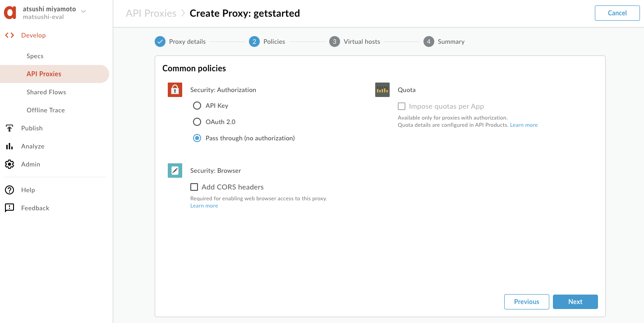Screen dimensions: 644x323
Task: Click the Quota meter icon
Action: tap(382, 90)
